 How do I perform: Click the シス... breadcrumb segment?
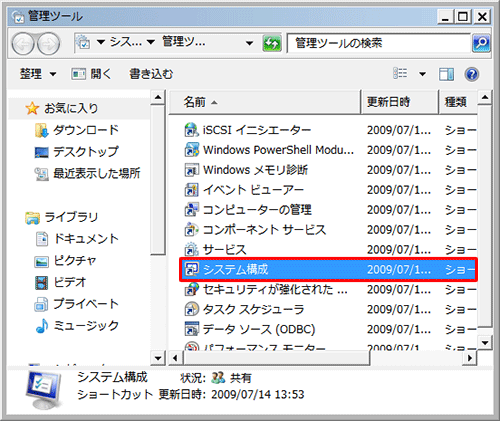(x=126, y=42)
